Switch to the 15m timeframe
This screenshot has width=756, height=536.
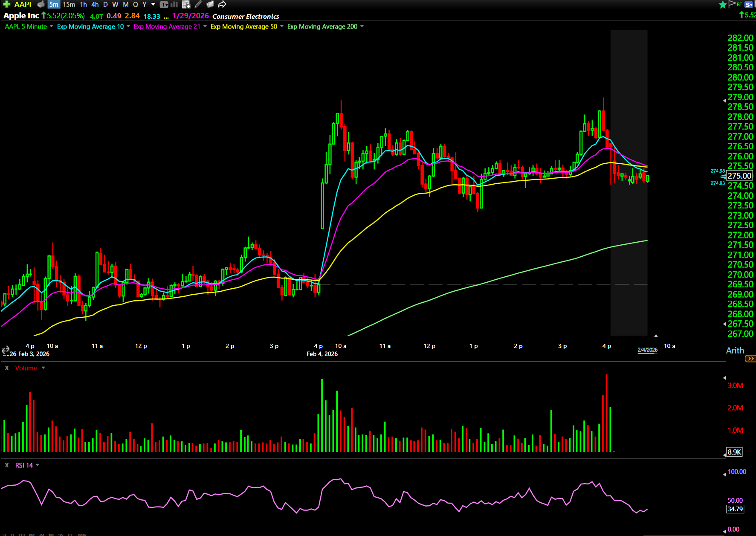(x=69, y=4)
